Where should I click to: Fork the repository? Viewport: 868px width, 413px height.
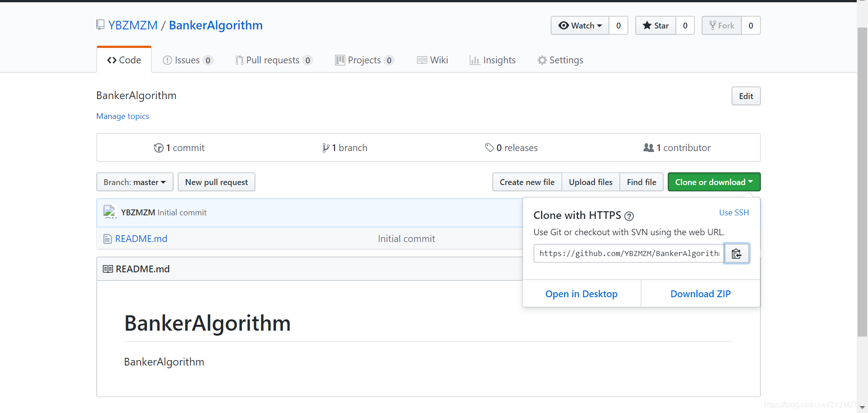[x=722, y=25]
